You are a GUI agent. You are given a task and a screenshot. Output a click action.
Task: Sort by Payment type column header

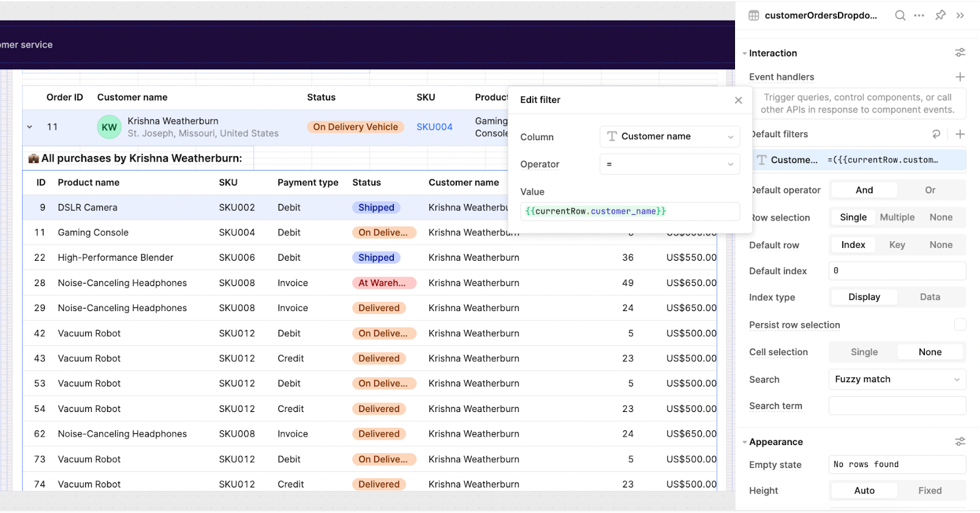(x=308, y=182)
